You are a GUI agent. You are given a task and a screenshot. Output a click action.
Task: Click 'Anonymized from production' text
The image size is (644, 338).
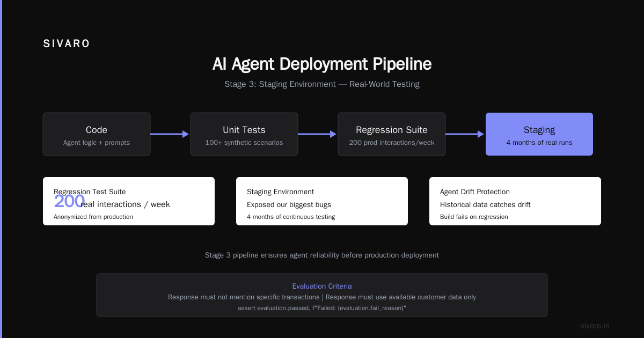[93, 217]
